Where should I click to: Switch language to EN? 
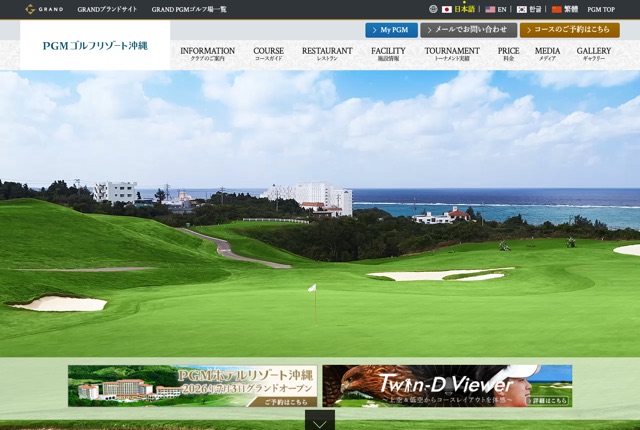(x=502, y=9)
